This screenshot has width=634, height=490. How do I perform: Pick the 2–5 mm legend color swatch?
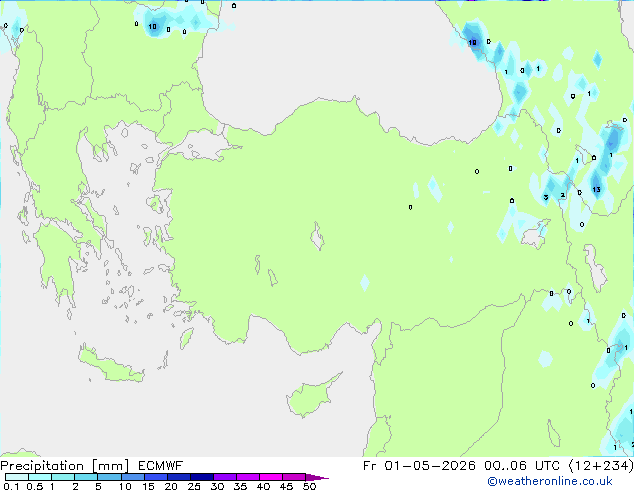[x=86, y=477]
